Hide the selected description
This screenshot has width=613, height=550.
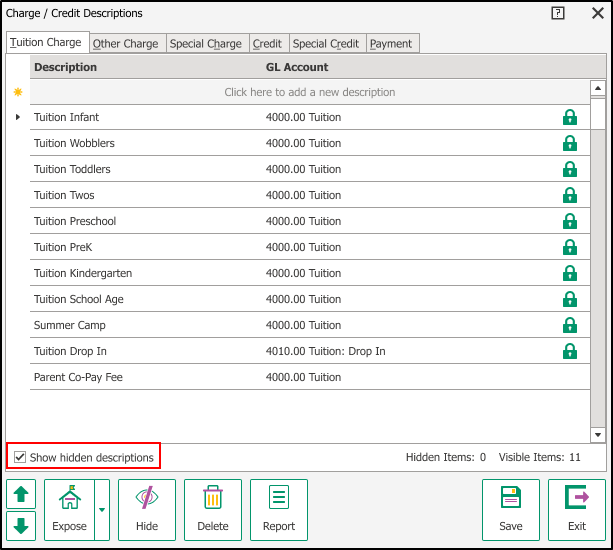click(x=147, y=510)
